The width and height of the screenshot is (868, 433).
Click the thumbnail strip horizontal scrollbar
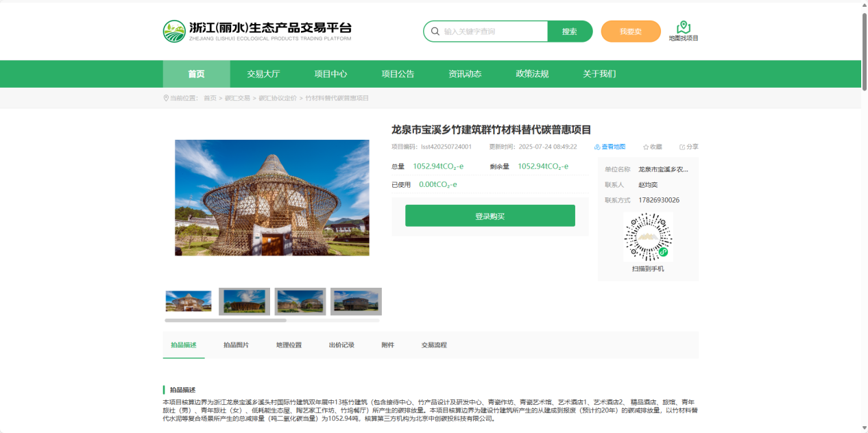(x=226, y=320)
